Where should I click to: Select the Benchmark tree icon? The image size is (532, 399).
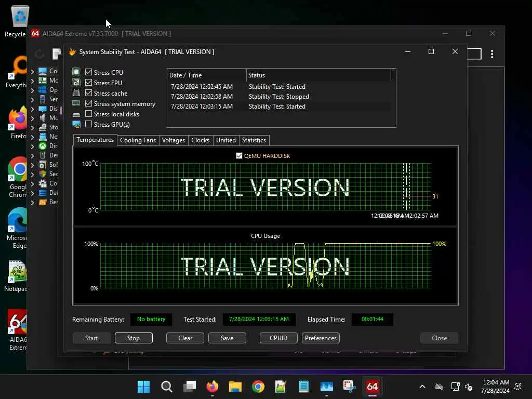(x=43, y=202)
